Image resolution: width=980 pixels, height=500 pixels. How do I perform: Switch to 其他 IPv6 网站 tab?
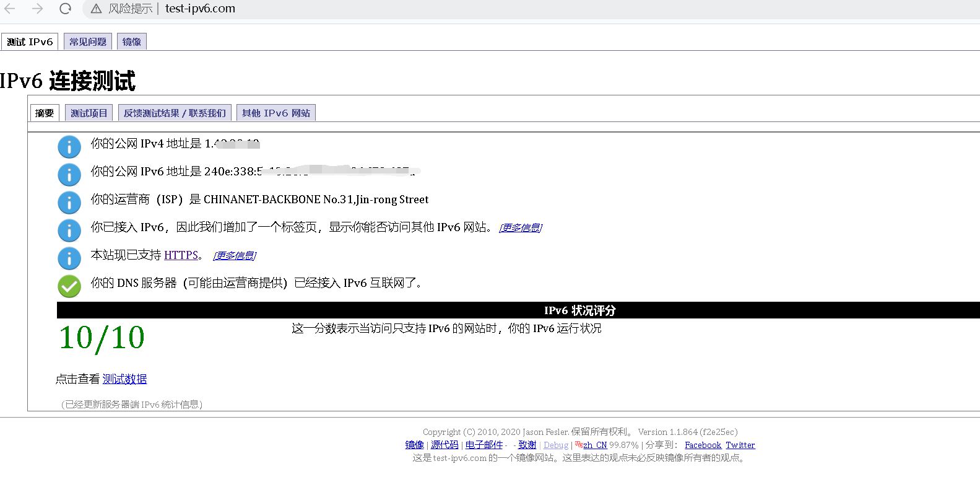coord(276,113)
